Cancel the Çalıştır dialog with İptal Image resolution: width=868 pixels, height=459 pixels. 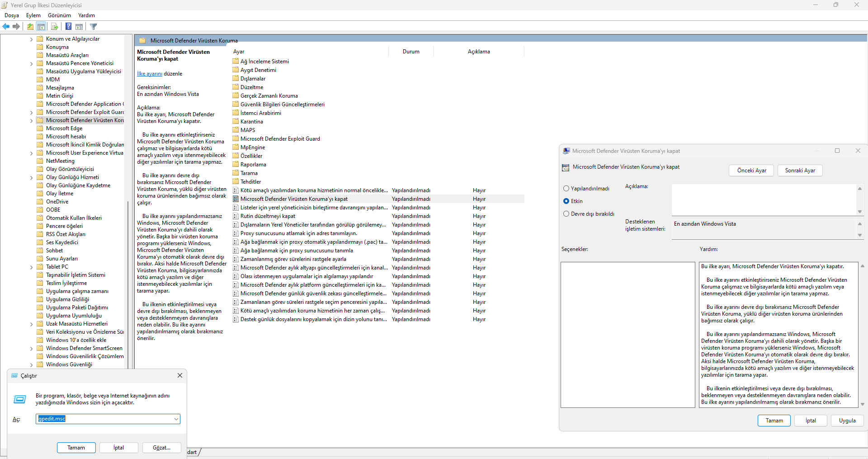tap(118, 448)
